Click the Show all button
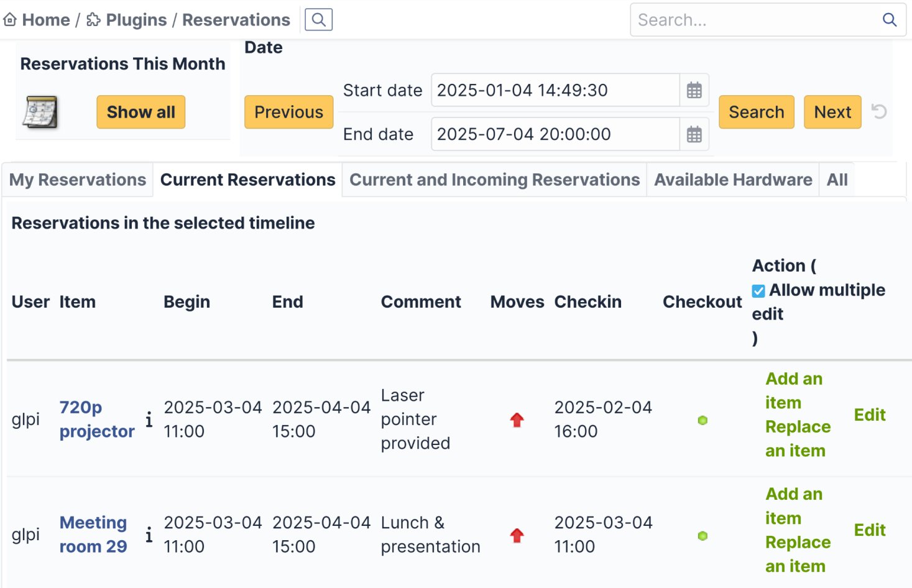The image size is (912, 588). [140, 112]
